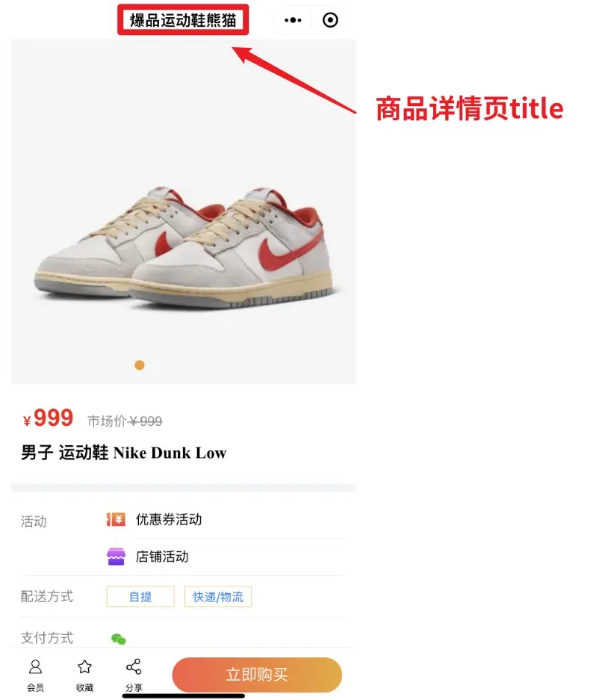Click the page title 爆品运动鞋熊猫
Image resolution: width=596 pixels, height=700 pixels.
(x=183, y=20)
